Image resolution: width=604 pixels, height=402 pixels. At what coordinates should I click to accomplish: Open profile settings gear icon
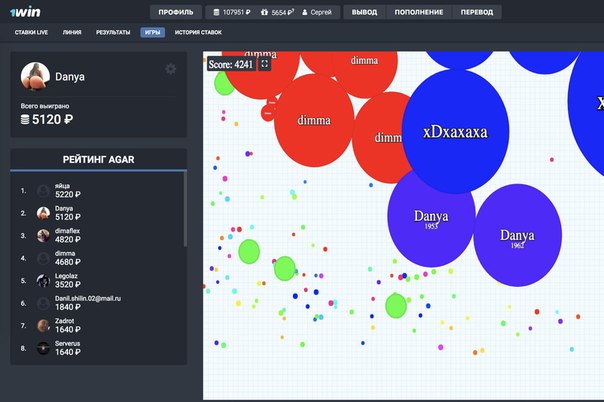coord(170,69)
